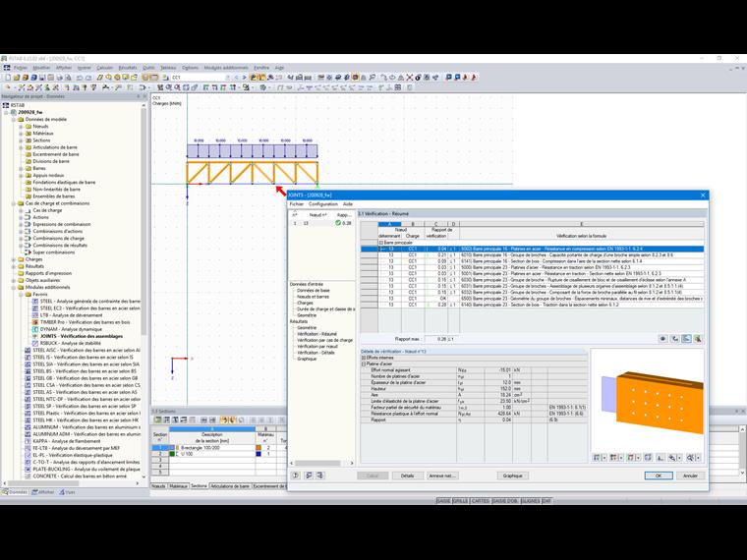Click the Détails button

coord(407,476)
